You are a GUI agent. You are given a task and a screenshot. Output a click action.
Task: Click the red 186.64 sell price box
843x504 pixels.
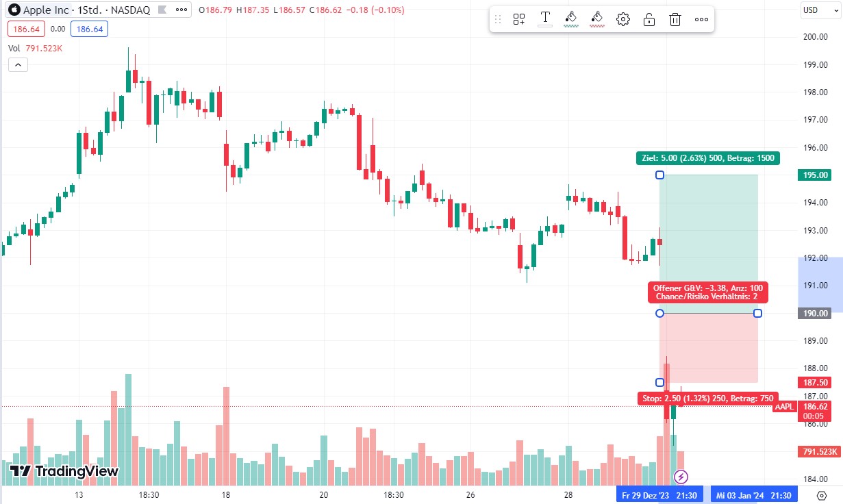(x=23, y=29)
